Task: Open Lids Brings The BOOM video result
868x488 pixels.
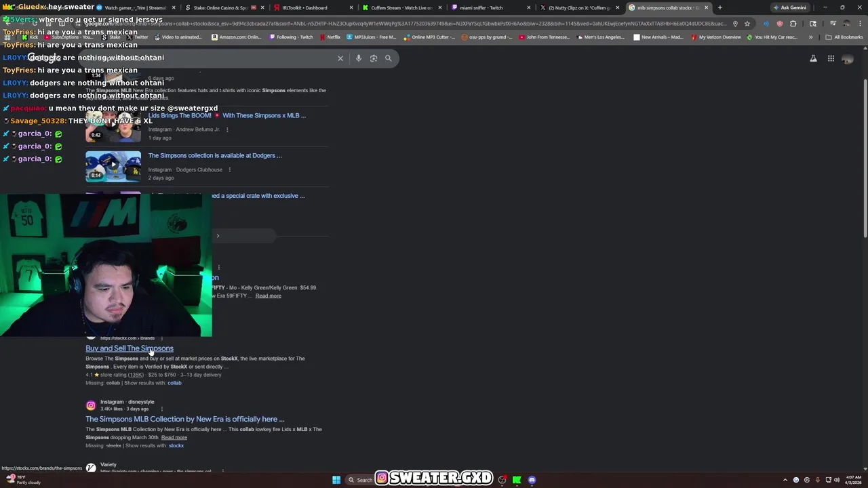Action: [227, 115]
